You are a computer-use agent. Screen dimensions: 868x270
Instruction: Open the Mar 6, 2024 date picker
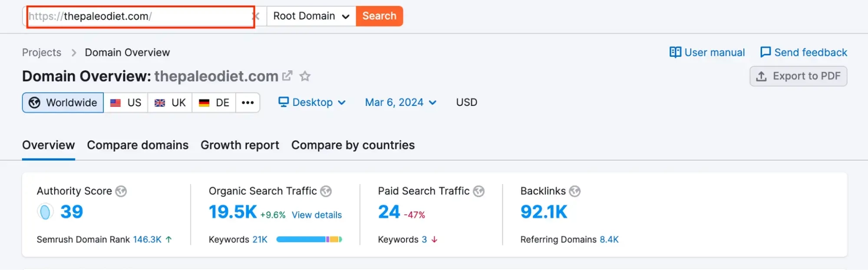400,102
